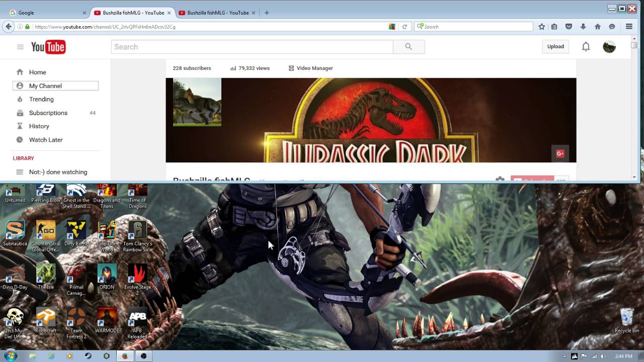Screen dimensions: 644x362
Task: Click the LIBRARY heading link
Action: click(x=24, y=158)
